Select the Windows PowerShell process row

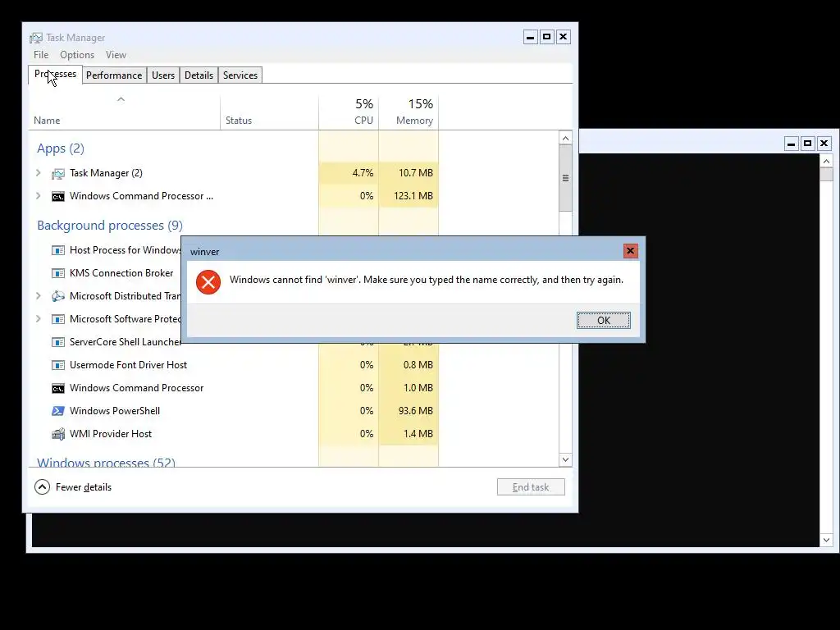[x=234, y=411]
